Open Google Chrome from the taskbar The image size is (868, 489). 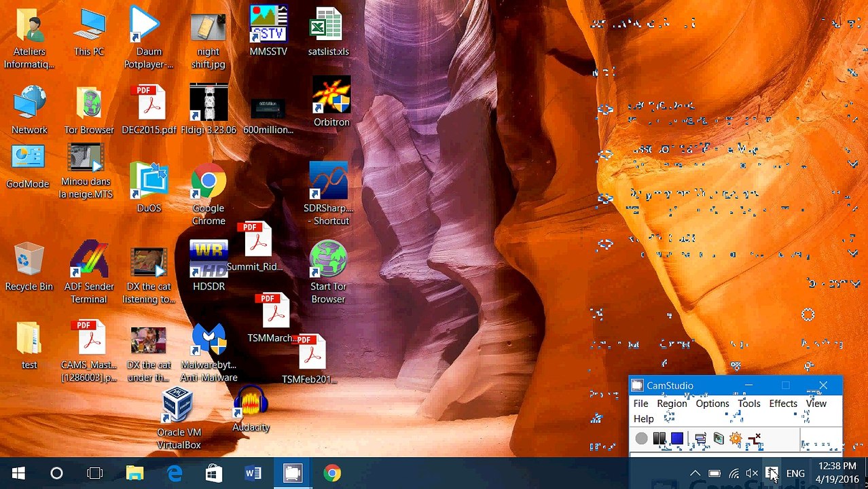click(332, 473)
